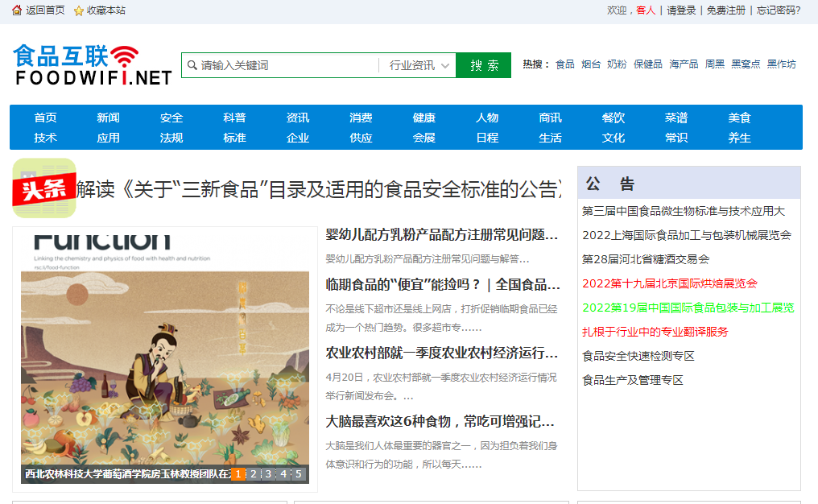Open article 大脑最喜欢这6种食物
Screen dimensions: 818x504
point(440,422)
